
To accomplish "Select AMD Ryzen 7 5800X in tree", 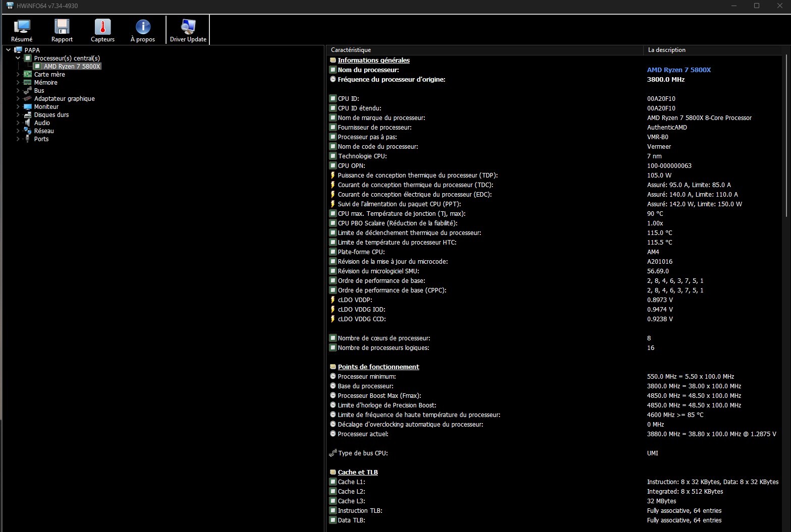I will (x=72, y=66).
